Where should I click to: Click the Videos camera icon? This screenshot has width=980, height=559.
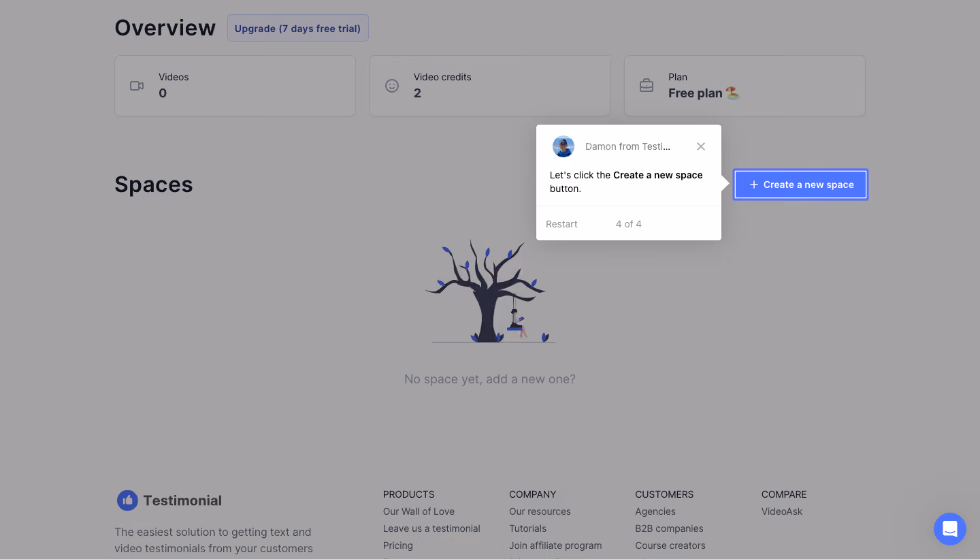[137, 86]
